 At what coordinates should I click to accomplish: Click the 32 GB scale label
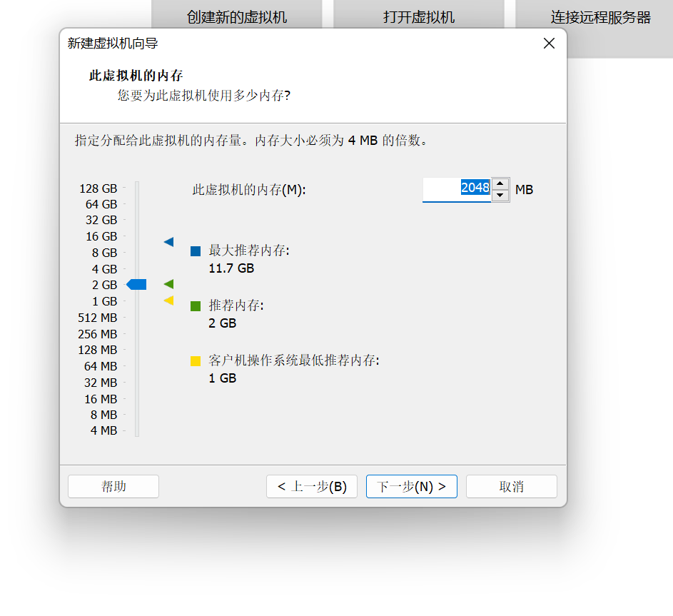[101, 221]
